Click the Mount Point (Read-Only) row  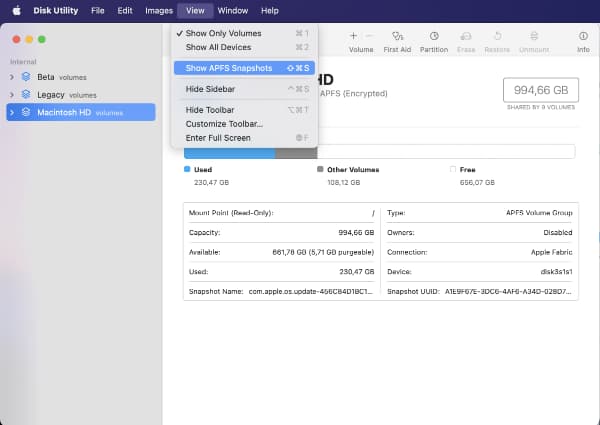(x=282, y=213)
